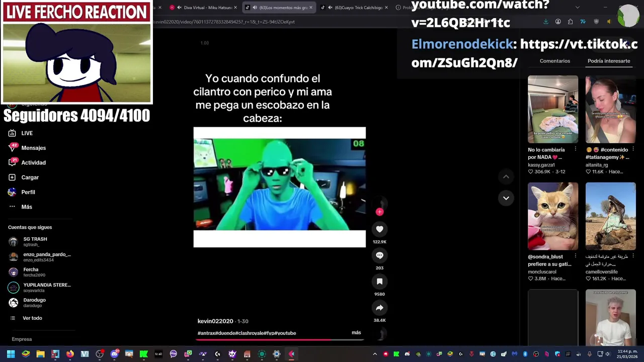Seek on the video progress bar

[279, 339]
